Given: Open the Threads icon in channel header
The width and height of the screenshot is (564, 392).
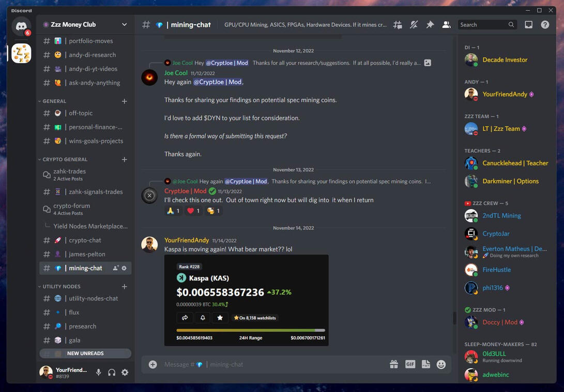Looking at the screenshot, I should [398, 24].
